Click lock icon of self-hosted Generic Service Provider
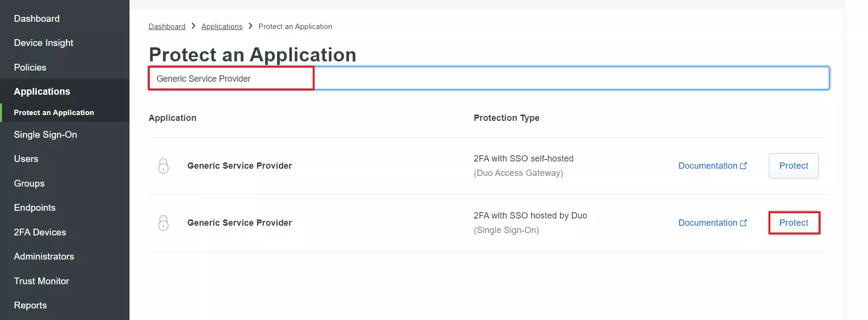 tap(163, 166)
